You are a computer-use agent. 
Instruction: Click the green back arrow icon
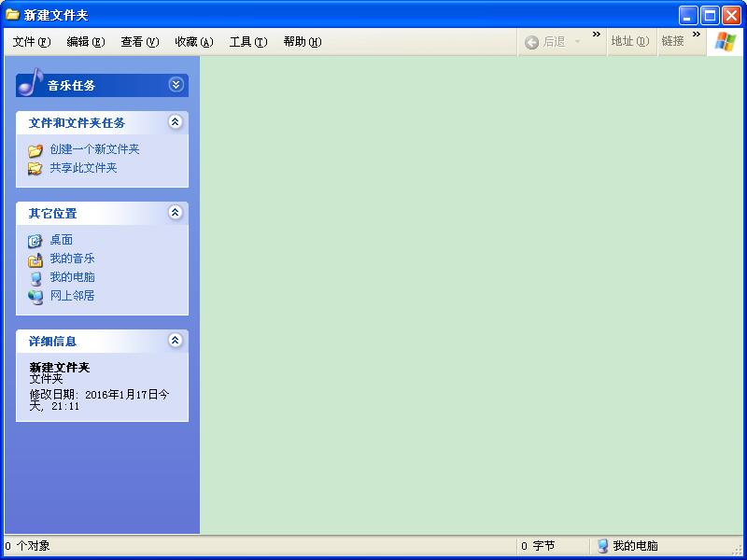pyautogui.click(x=531, y=42)
